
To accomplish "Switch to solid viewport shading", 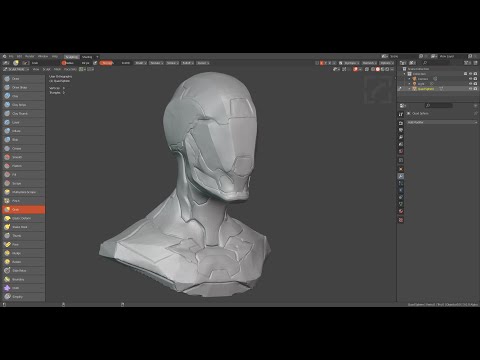I will point(378,69).
